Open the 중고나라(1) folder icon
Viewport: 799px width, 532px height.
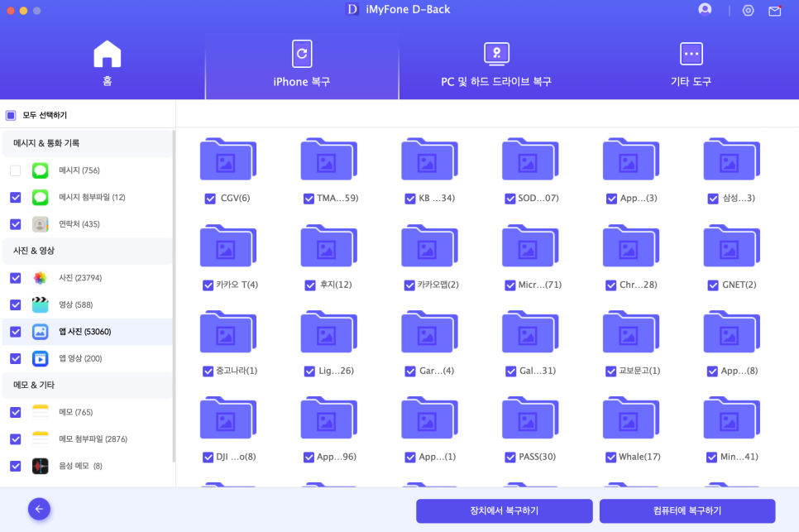(227, 332)
